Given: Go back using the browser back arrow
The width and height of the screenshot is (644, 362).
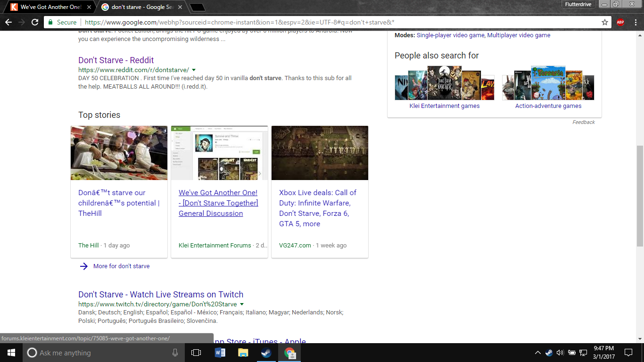Looking at the screenshot, I should (8, 22).
